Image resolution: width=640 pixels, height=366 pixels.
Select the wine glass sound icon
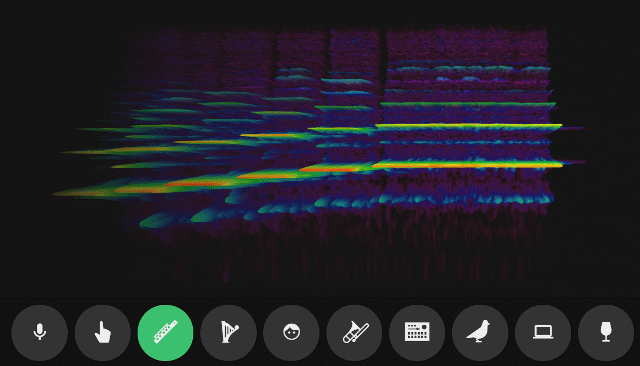pos(606,333)
